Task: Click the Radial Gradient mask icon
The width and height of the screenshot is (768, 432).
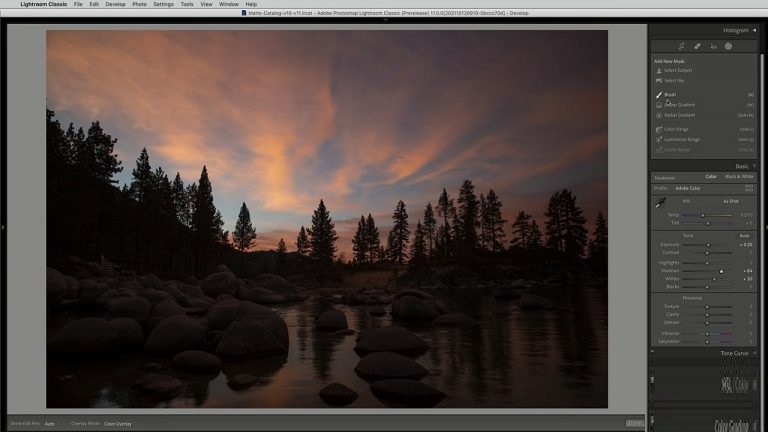Action: pos(659,116)
